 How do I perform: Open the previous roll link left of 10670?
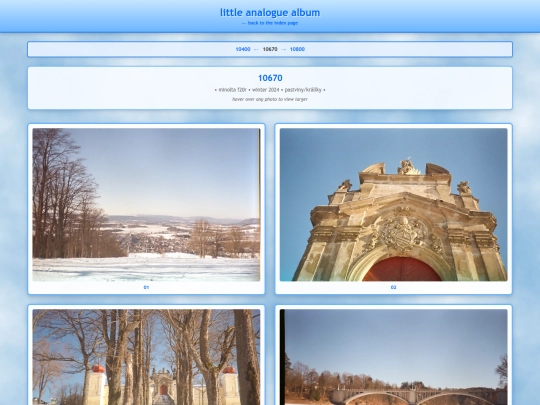point(243,49)
